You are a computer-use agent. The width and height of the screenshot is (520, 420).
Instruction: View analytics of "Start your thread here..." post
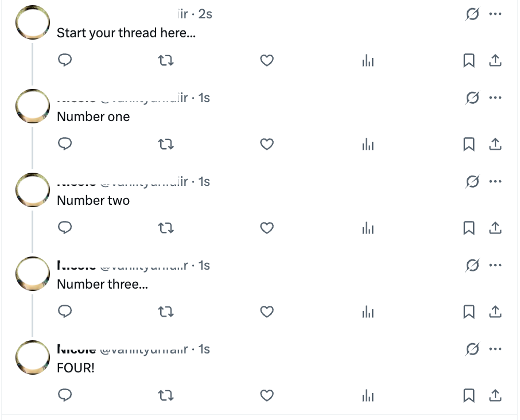coord(368,60)
